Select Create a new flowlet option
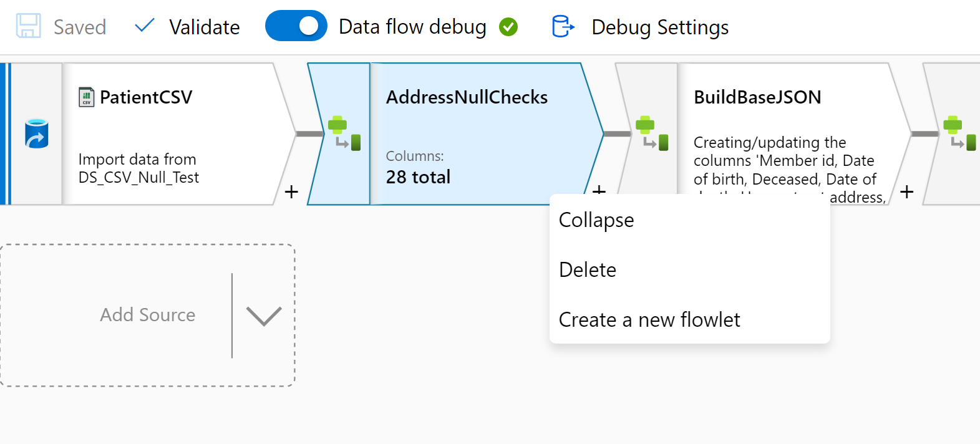Viewport: 980px width, 444px height. [649, 320]
